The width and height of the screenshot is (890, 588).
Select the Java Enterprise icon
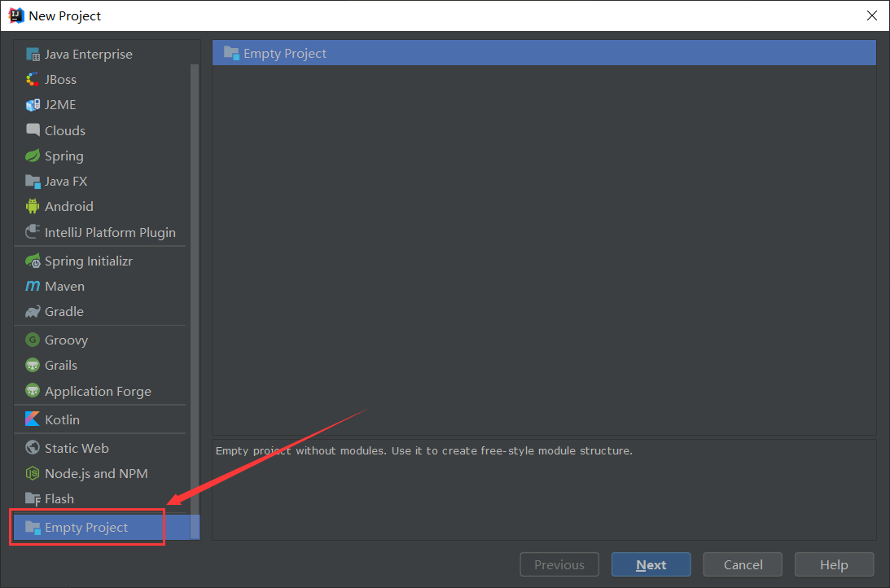[33, 55]
